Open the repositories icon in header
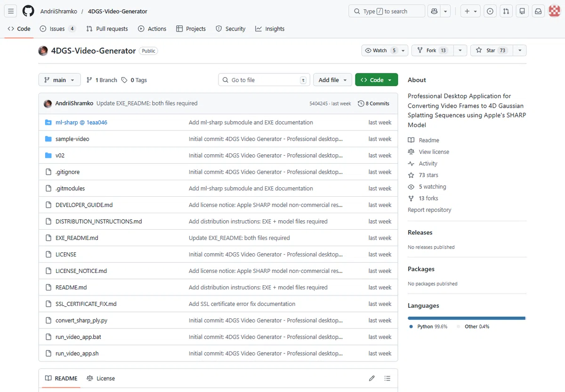 pyautogui.click(x=522, y=11)
